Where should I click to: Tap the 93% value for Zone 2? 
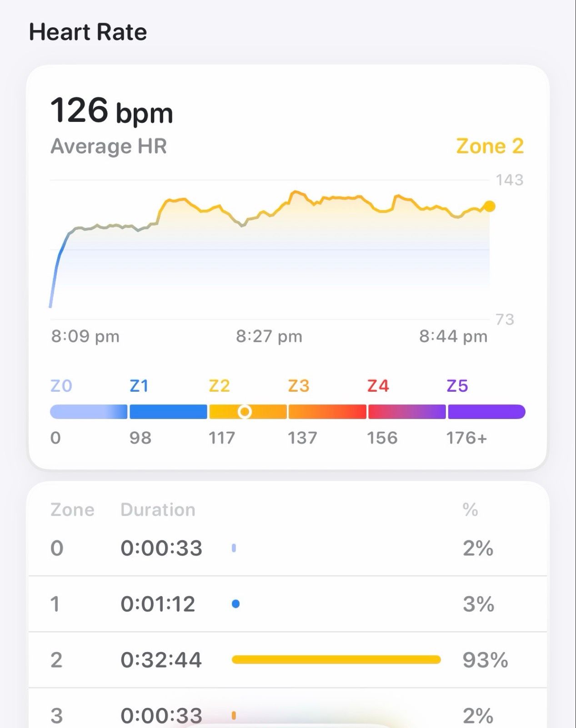click(x=485, y=660)
